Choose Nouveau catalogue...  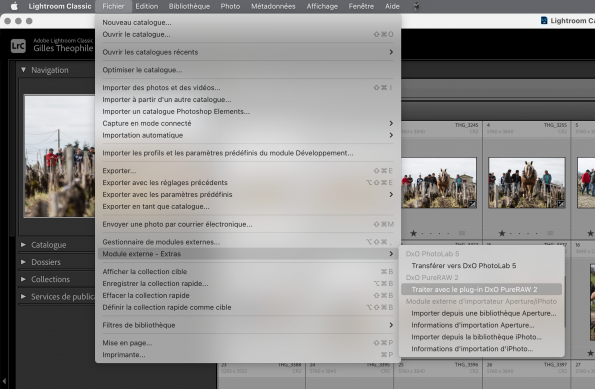248,22
